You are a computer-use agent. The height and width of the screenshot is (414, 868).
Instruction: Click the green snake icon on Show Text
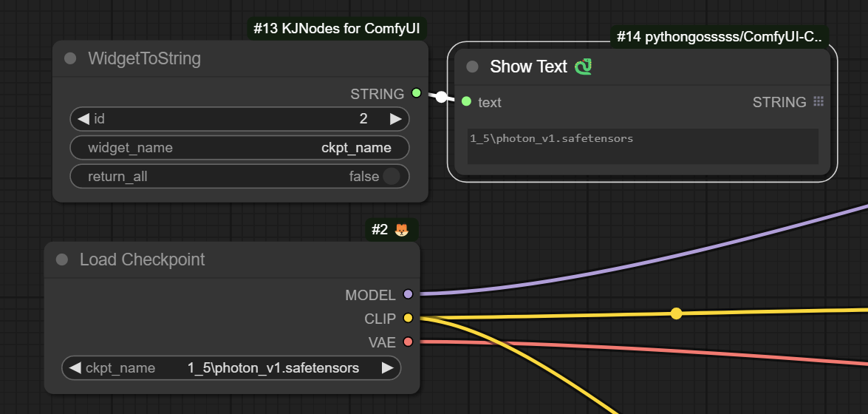584,67
